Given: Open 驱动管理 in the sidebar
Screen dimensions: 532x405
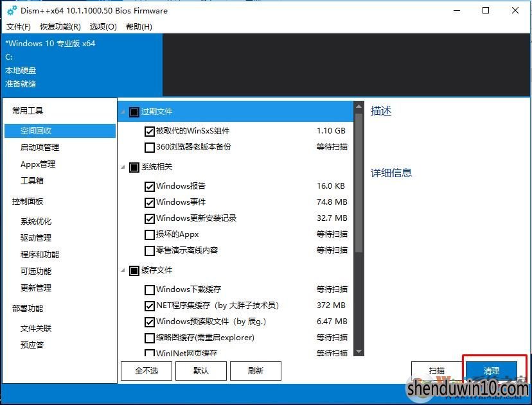Looking at the screenshot, I should point(36,238).
